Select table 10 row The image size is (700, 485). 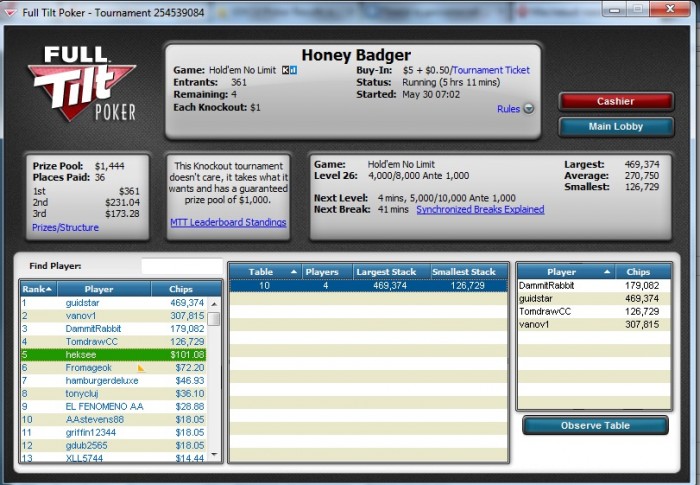[x=368, y=285]
